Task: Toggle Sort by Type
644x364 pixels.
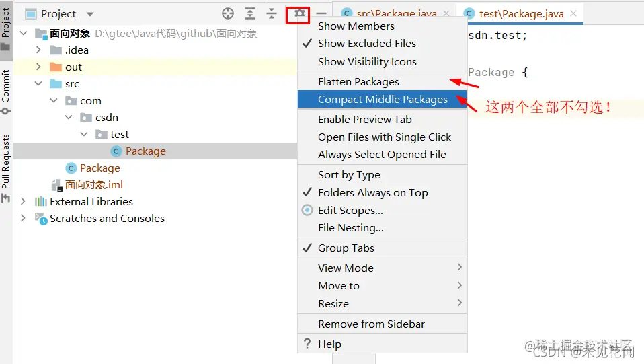Action: [383, 175]
